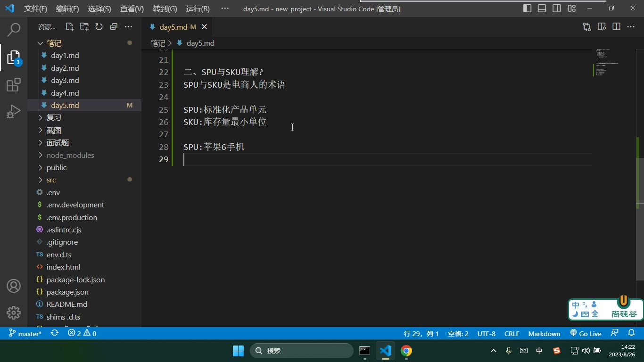Open package.json file
Screen dimensions: 644x362
point(84,292)
